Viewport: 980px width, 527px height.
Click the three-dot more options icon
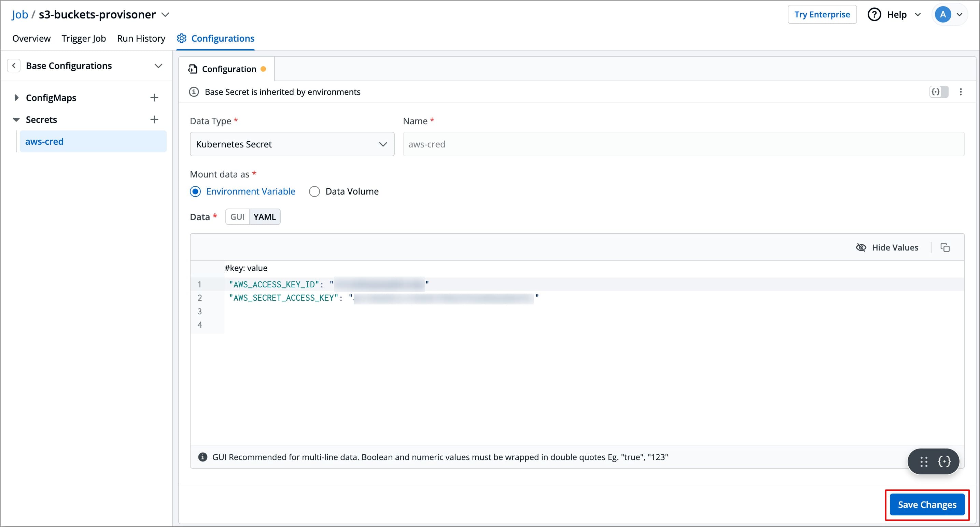(961, 91)
